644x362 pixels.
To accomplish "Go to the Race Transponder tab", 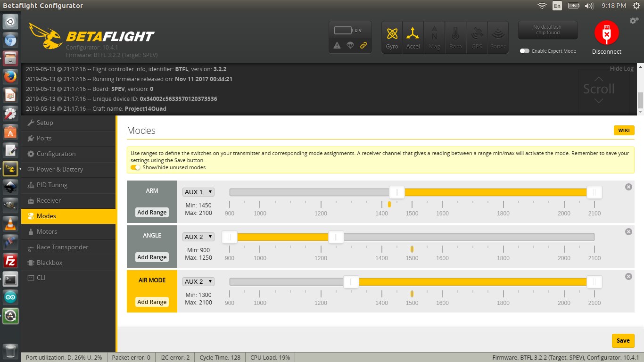I will (68, 247).
